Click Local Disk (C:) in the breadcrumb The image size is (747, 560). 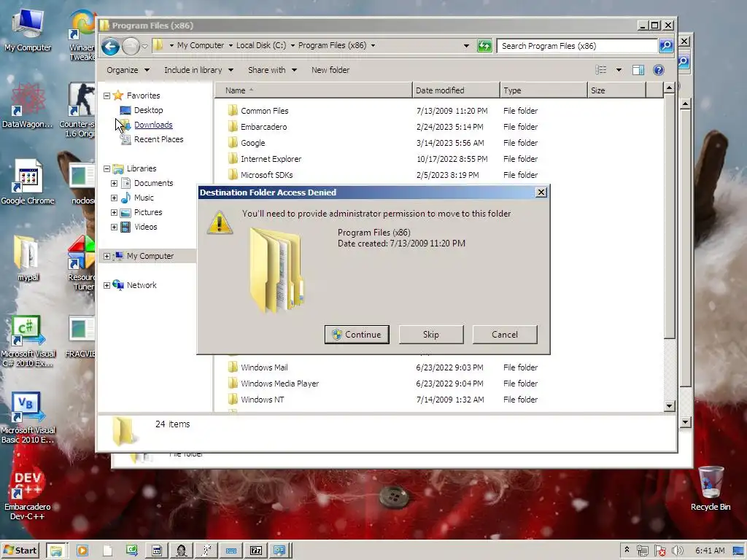pos(261,45)
